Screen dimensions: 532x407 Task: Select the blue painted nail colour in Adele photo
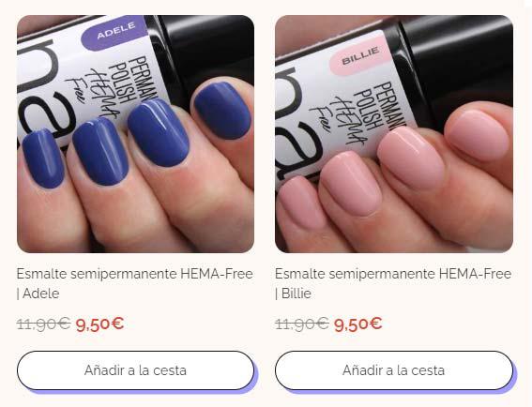click(x=159, y=133)
